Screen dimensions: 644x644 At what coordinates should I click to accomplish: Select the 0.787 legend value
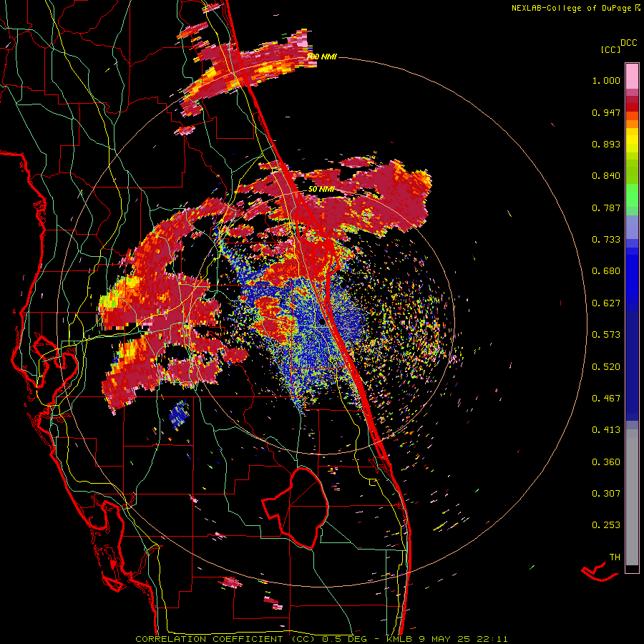tap(606, 208)
